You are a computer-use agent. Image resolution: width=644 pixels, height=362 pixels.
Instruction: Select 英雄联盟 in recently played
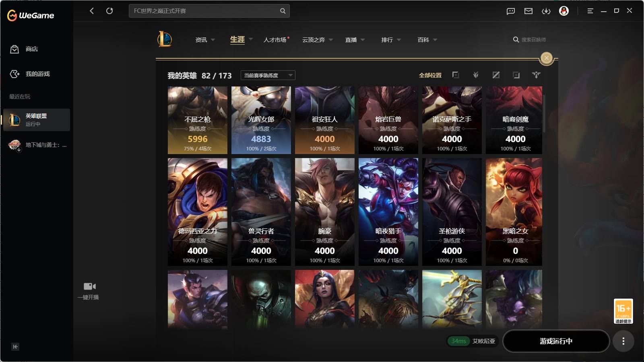[x=37, y=120]
